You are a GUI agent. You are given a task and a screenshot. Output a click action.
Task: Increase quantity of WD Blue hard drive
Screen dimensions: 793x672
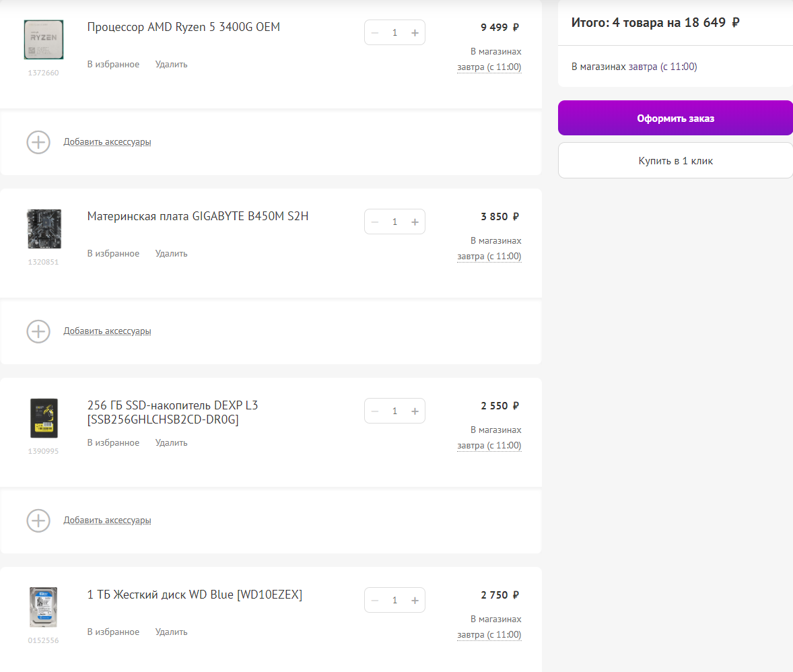(415, 600)
